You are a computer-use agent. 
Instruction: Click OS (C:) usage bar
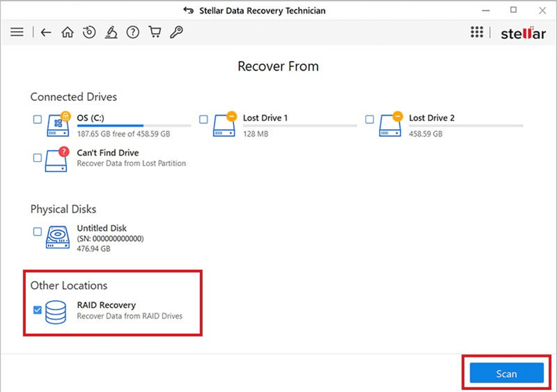[134, 126]
